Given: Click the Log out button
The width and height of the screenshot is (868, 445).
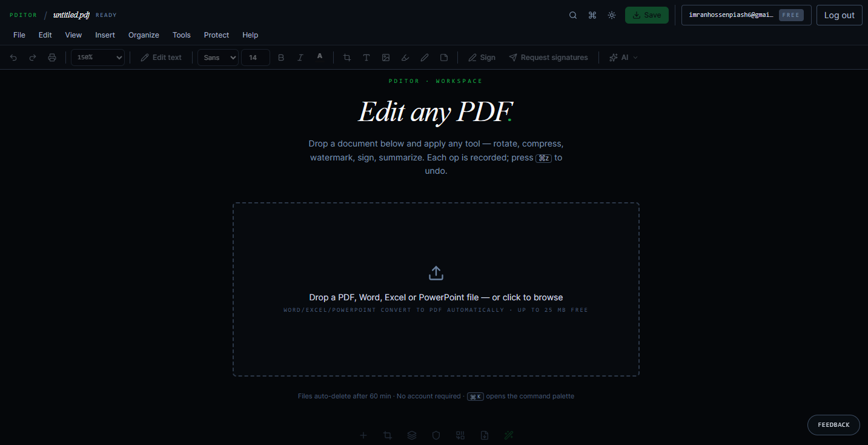Looking at the screenshot, I should point(840,15).
